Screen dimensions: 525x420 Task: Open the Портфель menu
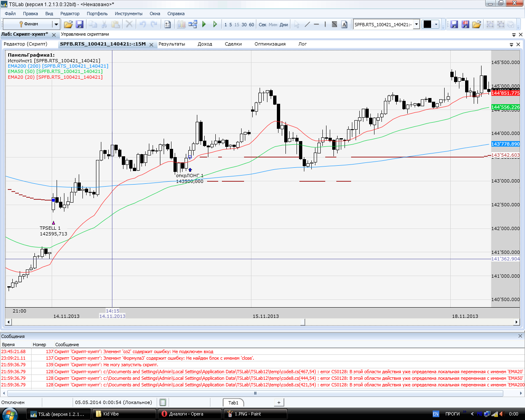(97, 14)
